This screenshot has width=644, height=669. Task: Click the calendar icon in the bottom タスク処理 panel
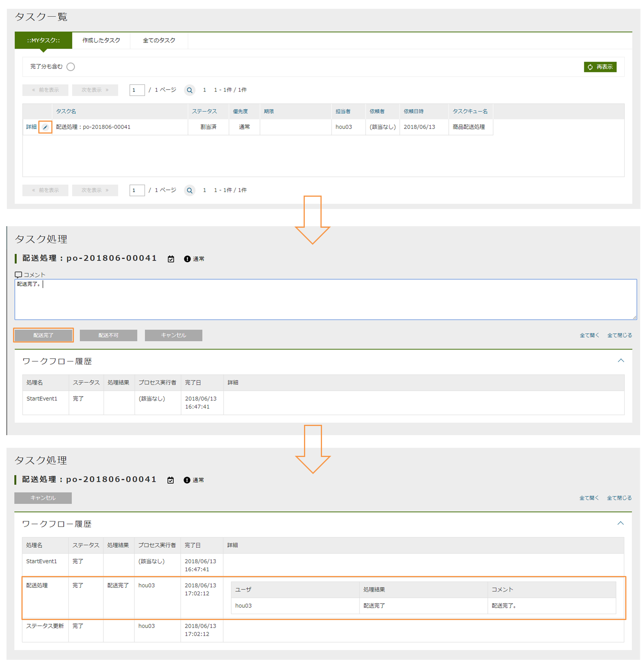click(170, 480)
